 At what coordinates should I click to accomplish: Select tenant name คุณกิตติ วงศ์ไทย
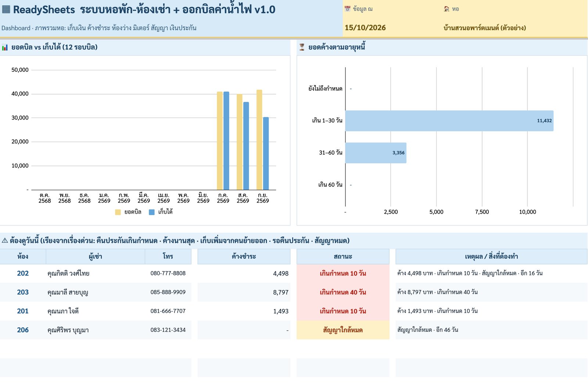pyautogui.click(x=68, y=273)
